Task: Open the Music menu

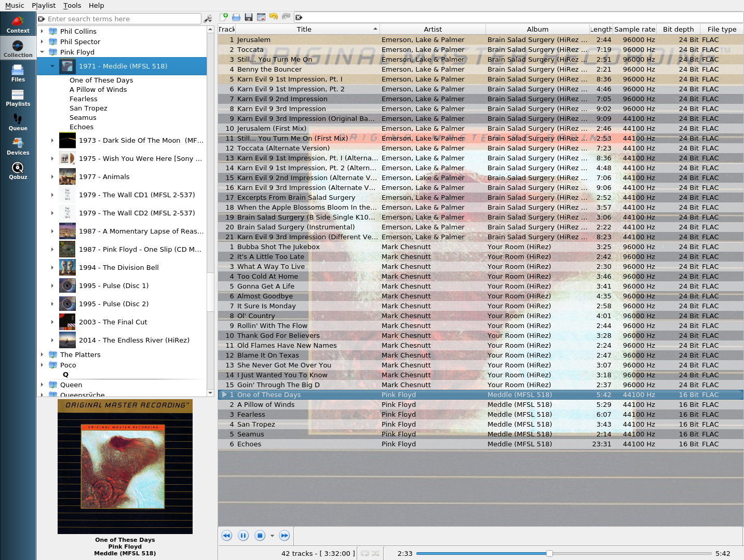Action: click(15, 5)
